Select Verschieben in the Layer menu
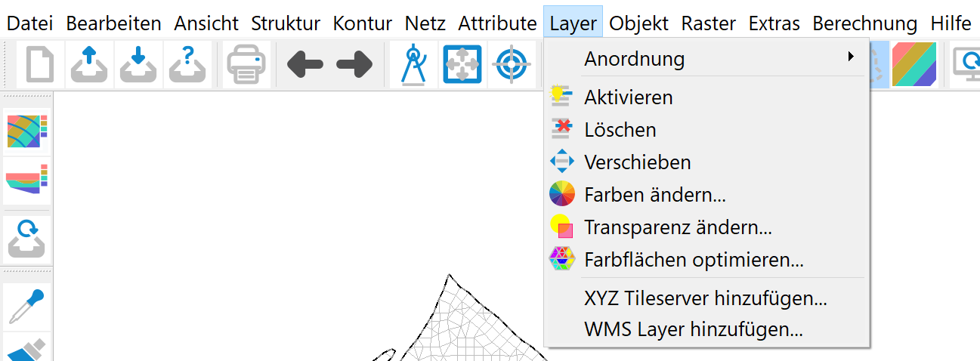The width and height of the screenshot is (980, 361). click(x=707, y=162)
